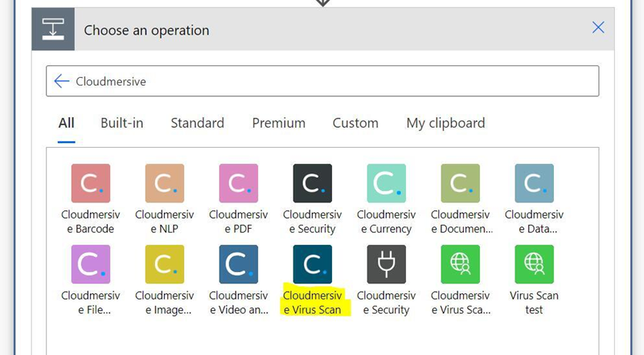Click the Choose an operation header icon
Viewport: 644px width, 355px height.
tap(53, 29)
